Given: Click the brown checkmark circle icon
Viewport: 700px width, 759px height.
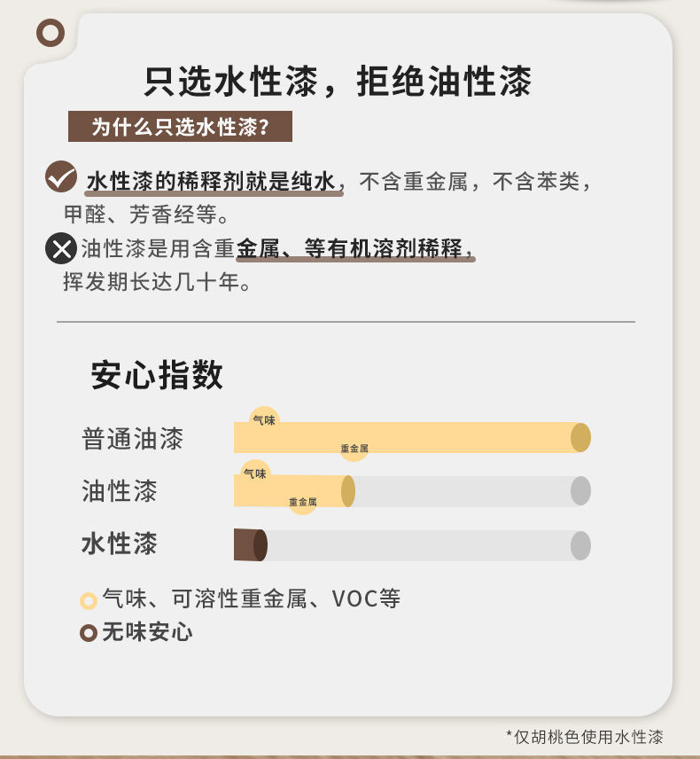Looking at the screenshot, I should 61,177.
